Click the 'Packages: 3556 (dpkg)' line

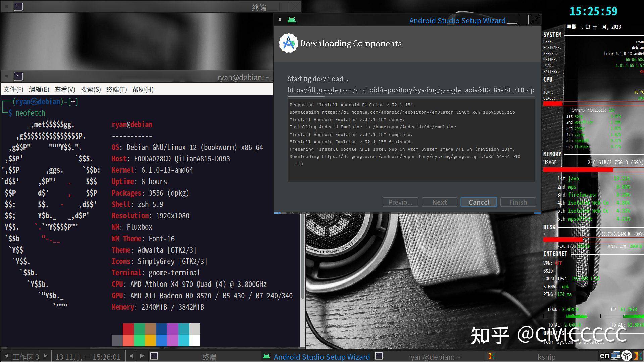coord(150,193)
